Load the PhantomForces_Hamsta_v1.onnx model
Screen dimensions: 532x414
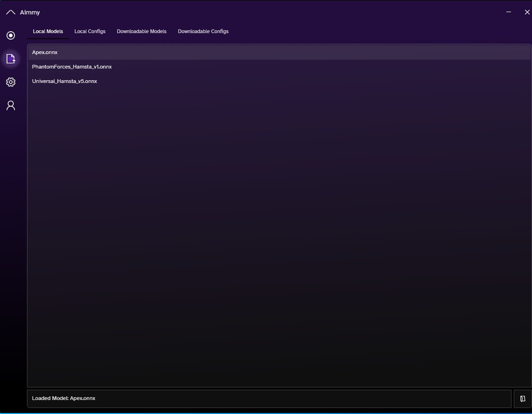pyautogui.click(x=279, y=67)
